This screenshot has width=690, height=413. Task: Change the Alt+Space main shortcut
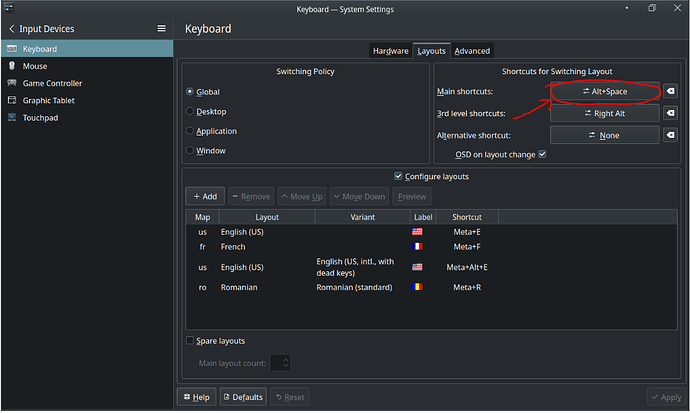[604, 92]
